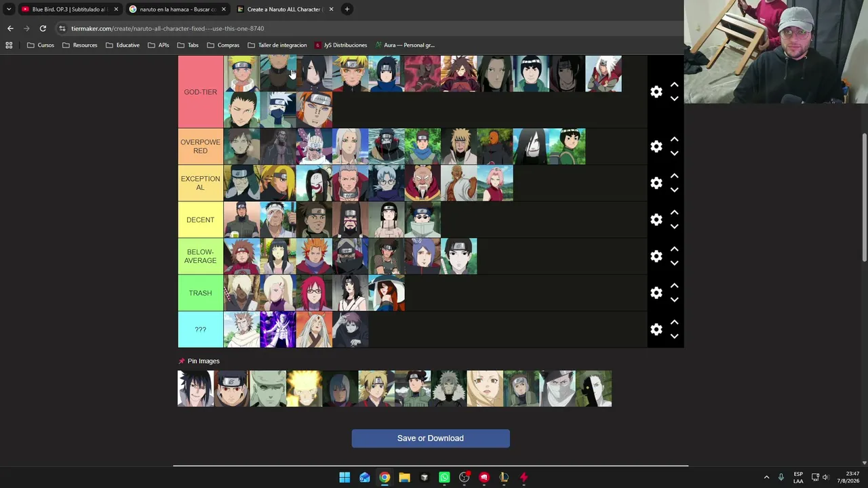This screenshot has height=488, width=868.
Task: Open the Resources bookmark folder
Action: pyautogui.click(x=80, y=45)
